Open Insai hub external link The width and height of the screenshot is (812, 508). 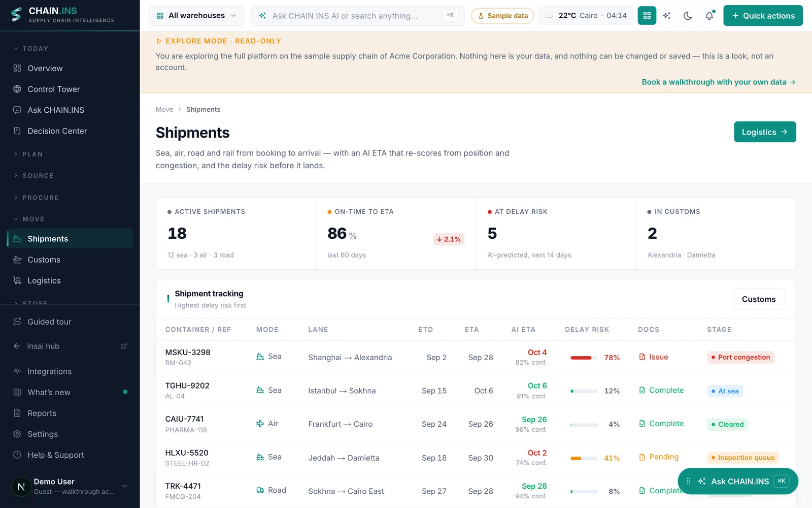(70, 346)
